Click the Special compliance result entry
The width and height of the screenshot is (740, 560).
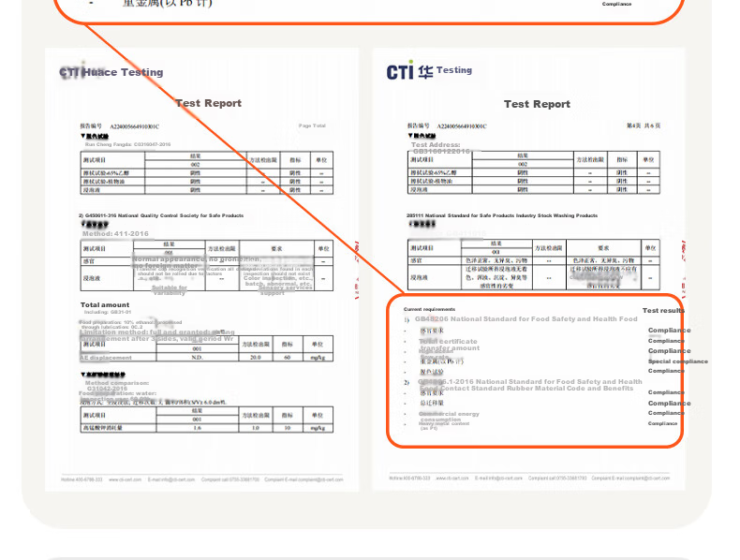(677, 361)
